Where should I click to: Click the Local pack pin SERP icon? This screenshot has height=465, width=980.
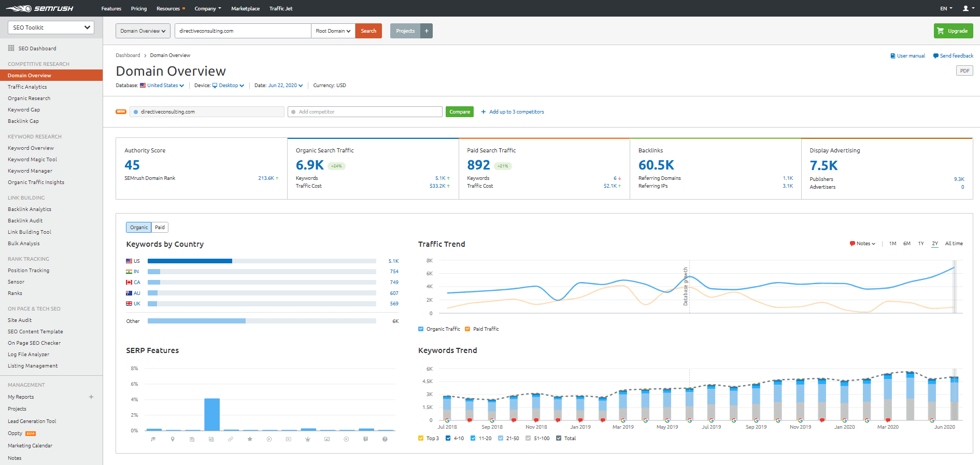click(173, 439)
